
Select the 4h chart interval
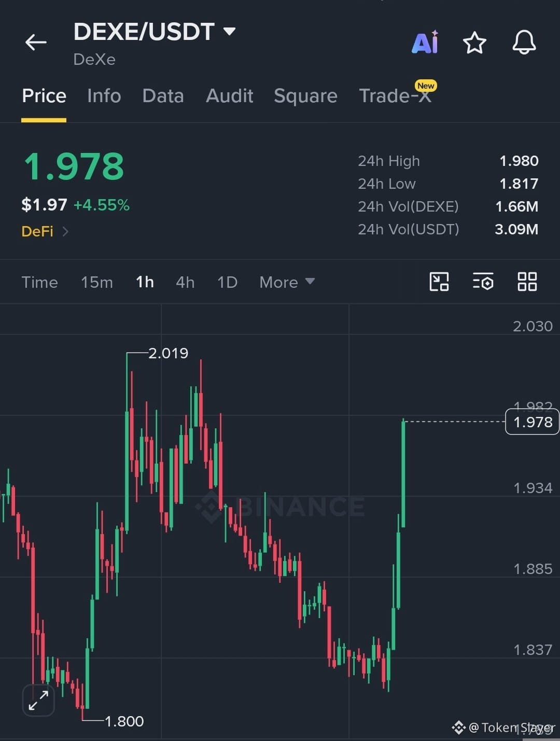[x=185, y=282]
